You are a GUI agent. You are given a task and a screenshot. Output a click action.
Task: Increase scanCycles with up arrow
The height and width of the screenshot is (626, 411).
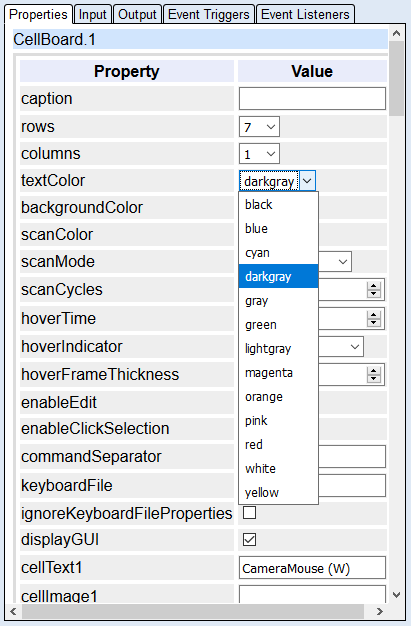point(373,286)
